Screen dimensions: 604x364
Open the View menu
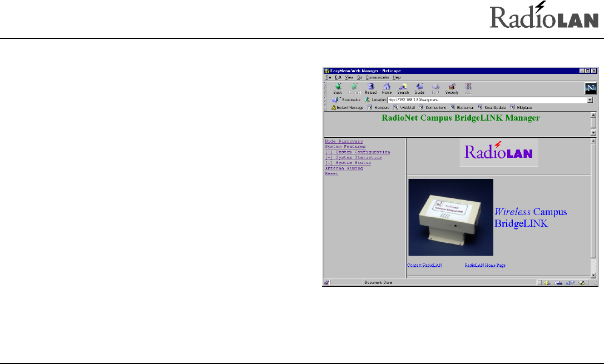pyautogui.click(x=349, y=77)
